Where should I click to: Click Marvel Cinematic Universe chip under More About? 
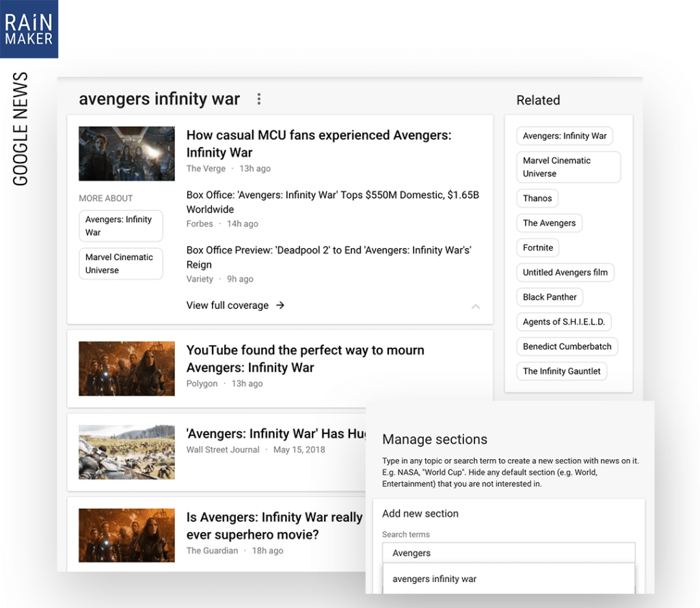[x=120, y=264]
